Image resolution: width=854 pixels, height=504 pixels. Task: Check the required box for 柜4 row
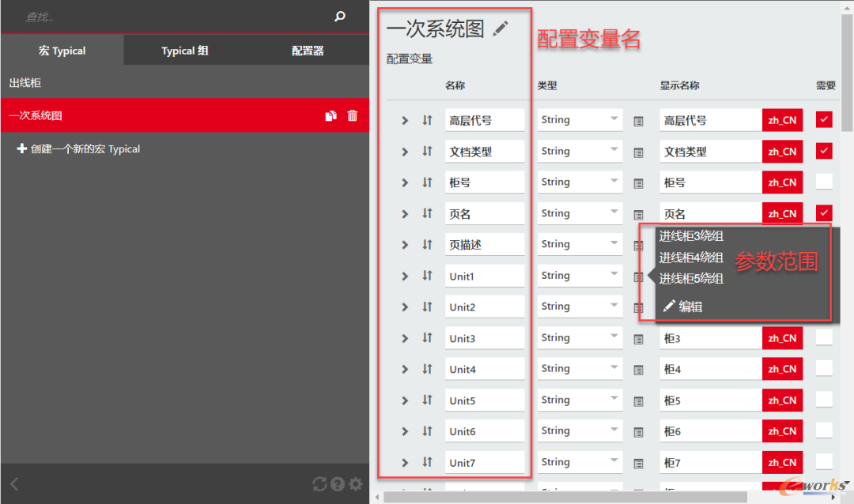click(x=824, y=368)
